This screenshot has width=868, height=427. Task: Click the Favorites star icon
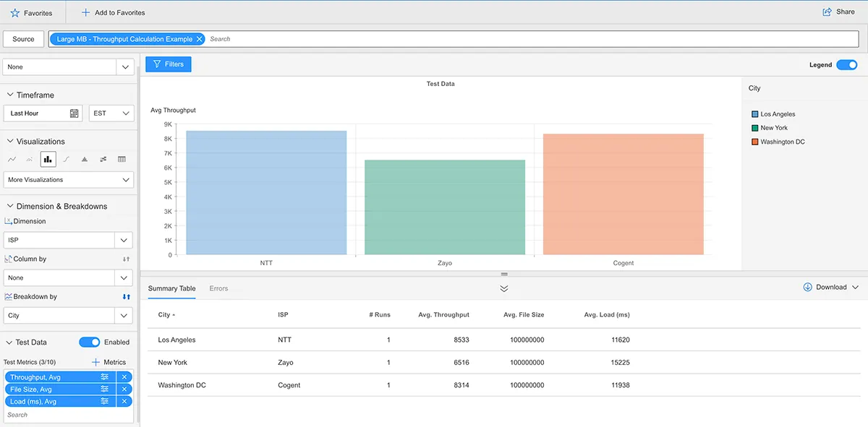15,13
